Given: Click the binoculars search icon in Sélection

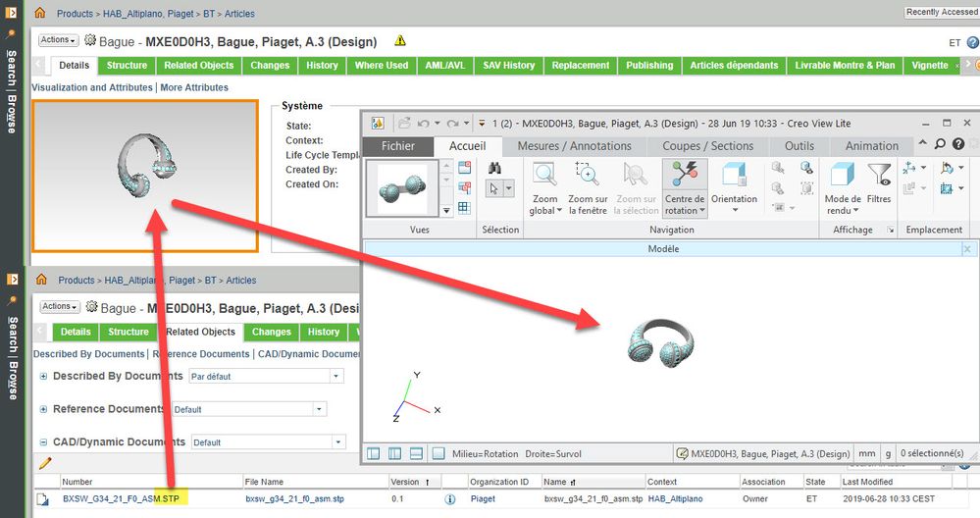Looking at the screenshot, I should pyautogui.click(x=495, y=167).
